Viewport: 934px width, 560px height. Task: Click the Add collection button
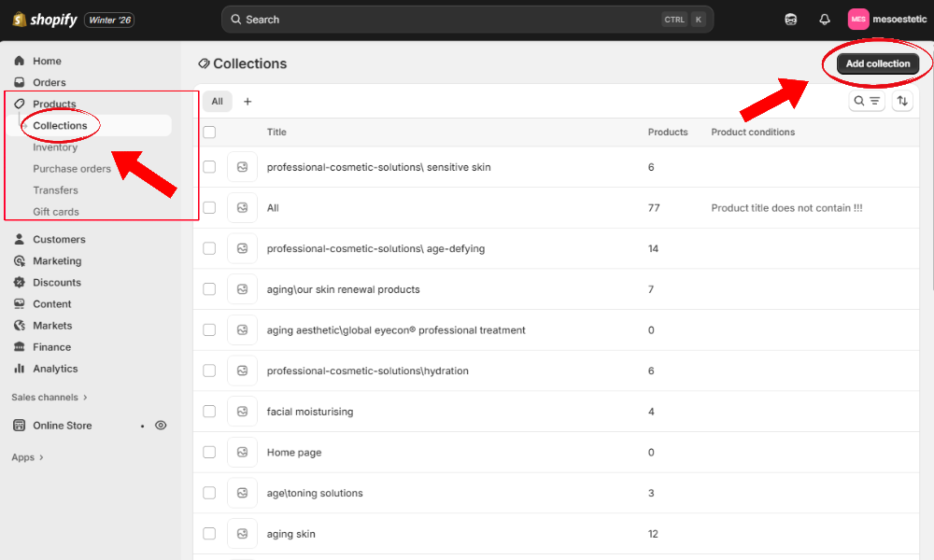click(x=877, y=63)
